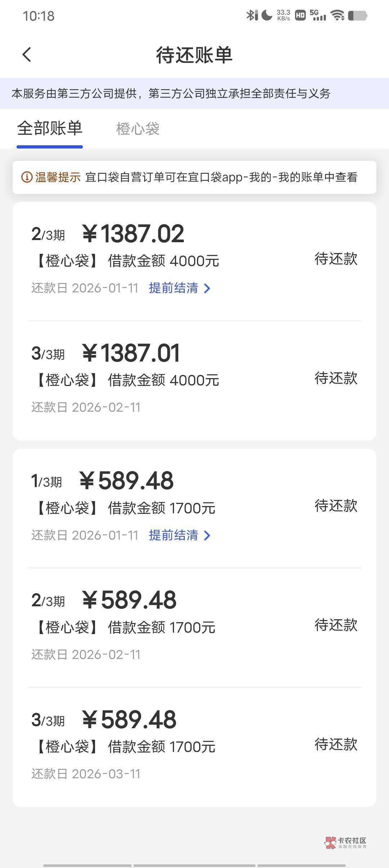Viewport: 389px width, 868px height.
Task: Tap the back arrow icon
Action: pyautogui.click(x=27, y=55)
